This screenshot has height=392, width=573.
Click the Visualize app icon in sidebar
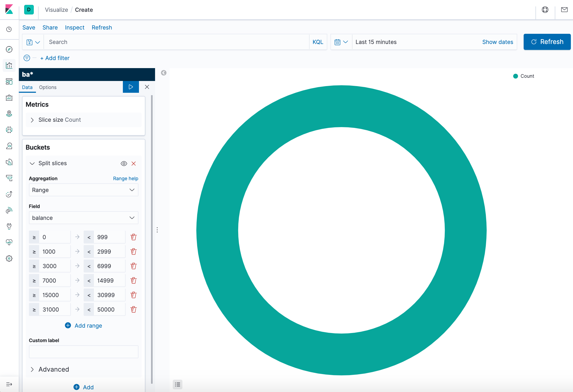[10, 65]
